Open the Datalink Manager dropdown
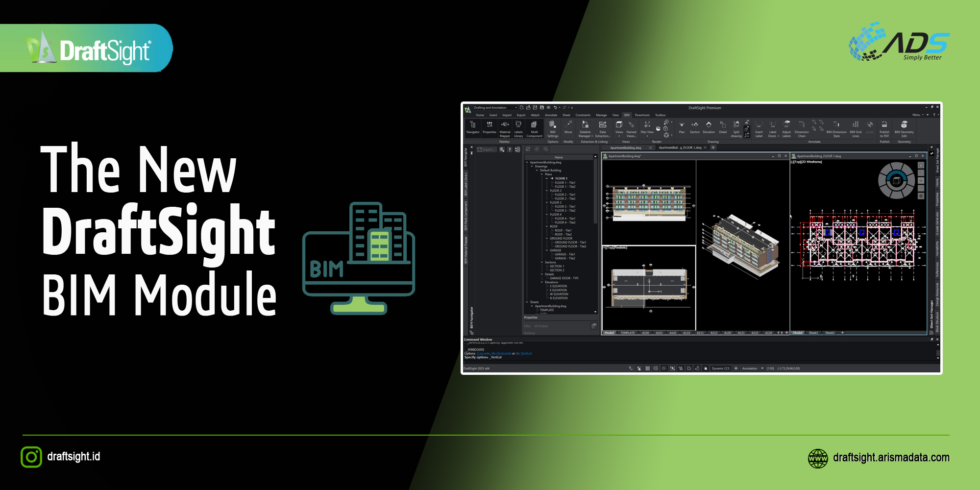The width and height of the screenshot is (980, 490). [585, 129]
